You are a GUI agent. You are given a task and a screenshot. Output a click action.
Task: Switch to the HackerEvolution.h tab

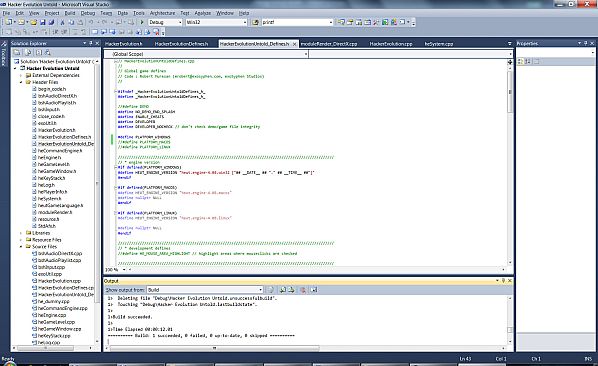tap(124, 44)
